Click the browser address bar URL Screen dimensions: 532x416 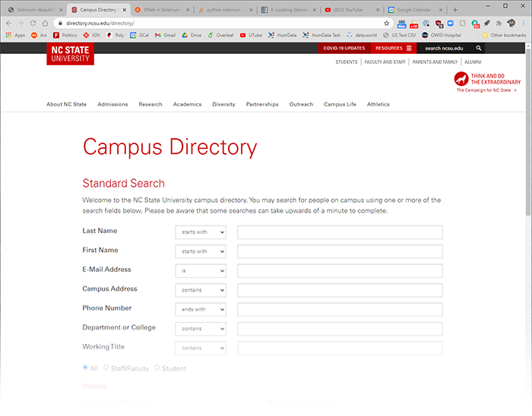pos(100,23)
